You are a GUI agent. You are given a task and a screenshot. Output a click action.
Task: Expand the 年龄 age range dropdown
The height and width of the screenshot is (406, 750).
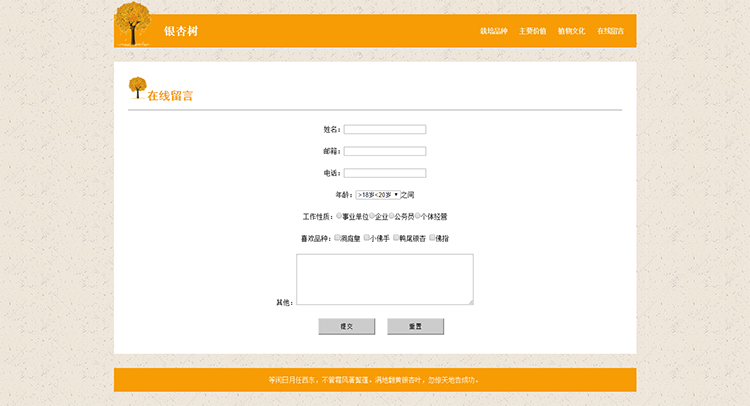(377, 195)
